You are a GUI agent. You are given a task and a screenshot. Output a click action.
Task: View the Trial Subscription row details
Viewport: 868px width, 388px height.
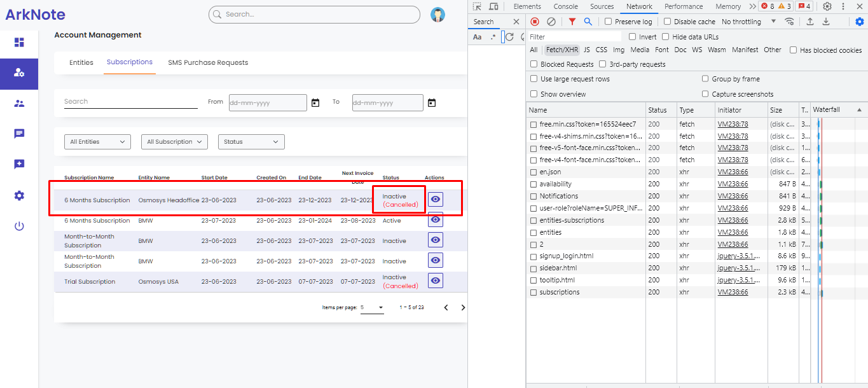point(436,281)
